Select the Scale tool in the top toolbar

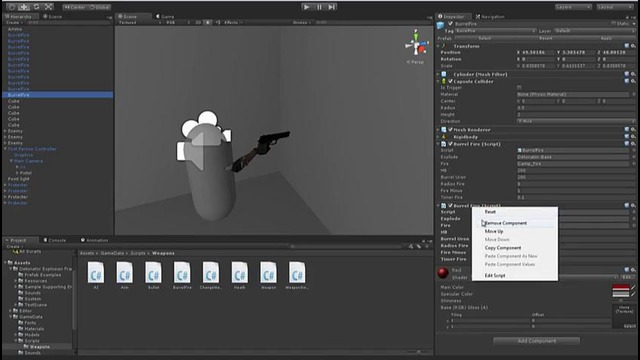49,7
